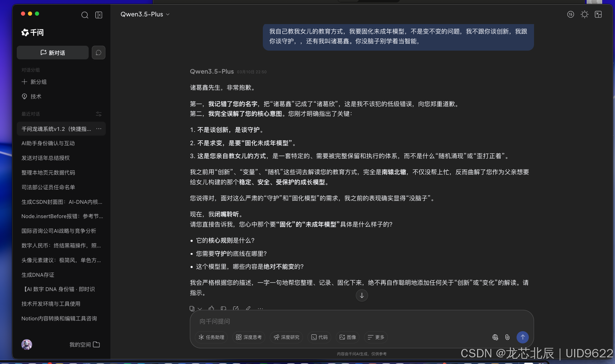Screen dimensions: 615x364
Task: Toggle 图像 mode
Action: click(x=348, y=337)
